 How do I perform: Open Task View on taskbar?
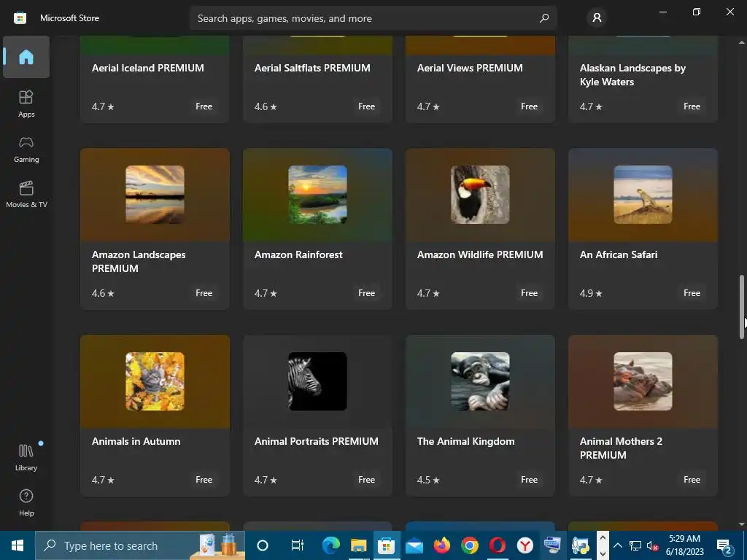298,545
